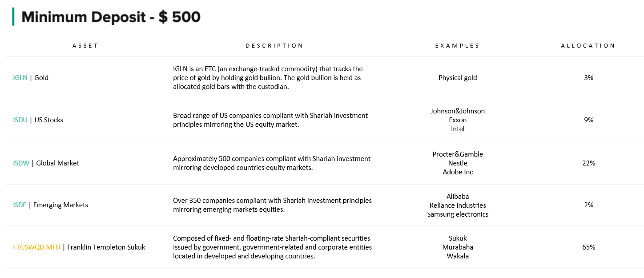The height and width of the screenshot is (278, 644).
Task: Open the ISDW ticker link
Action: click(21, 163)
